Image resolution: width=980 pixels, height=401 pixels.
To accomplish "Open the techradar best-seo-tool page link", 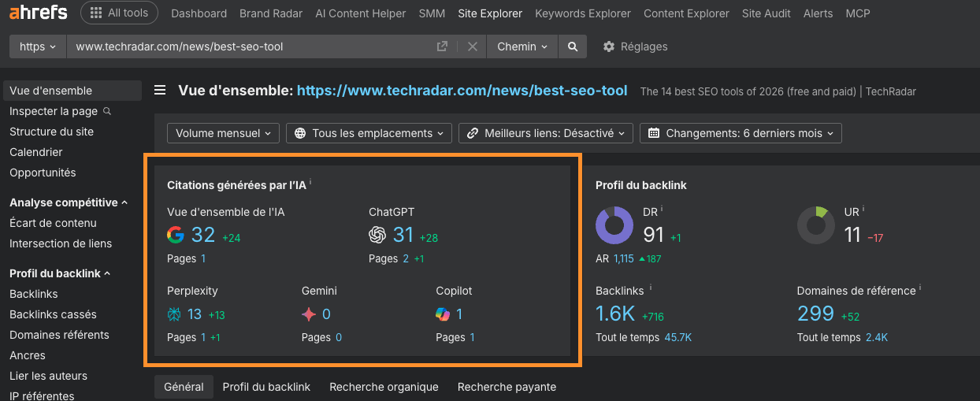I will point(462,91).
